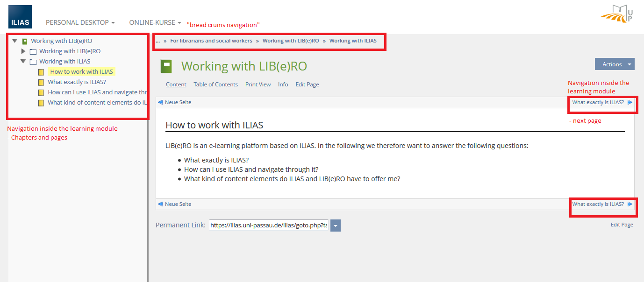The width and height of the screenshot is (644, 282).
Task: Click the bottom right next page arrow
Action: click(630, 204)
